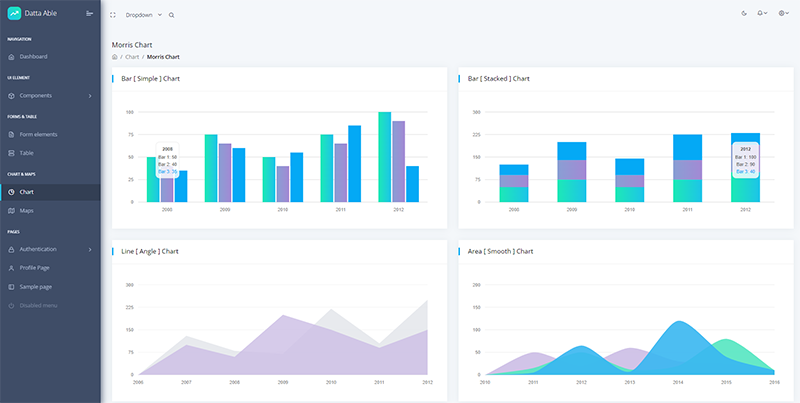This screenshot has height=403, width=800.
Task: Click the Bar [ Stacked ] Chart title
Action: click(x=498, y=79)
